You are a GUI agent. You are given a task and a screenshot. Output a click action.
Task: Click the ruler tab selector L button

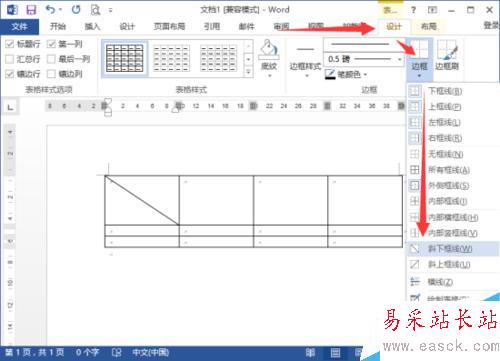pos(10,107)
